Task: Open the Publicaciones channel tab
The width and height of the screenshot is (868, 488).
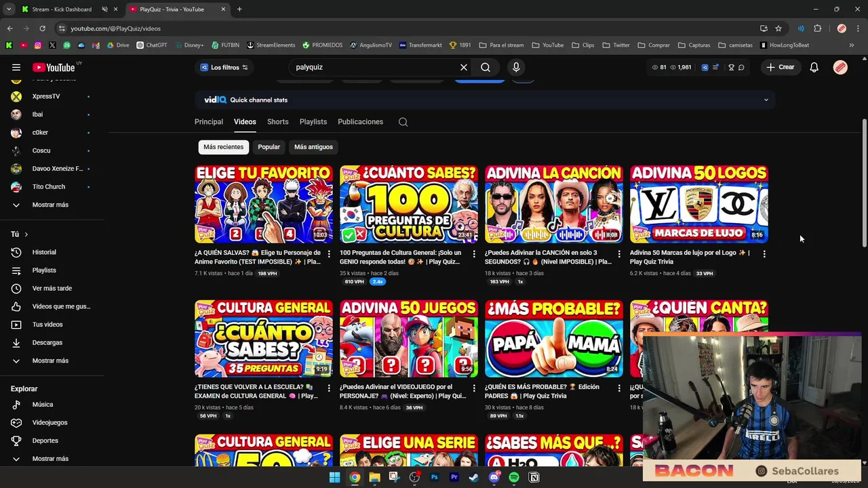Action: 360,122
